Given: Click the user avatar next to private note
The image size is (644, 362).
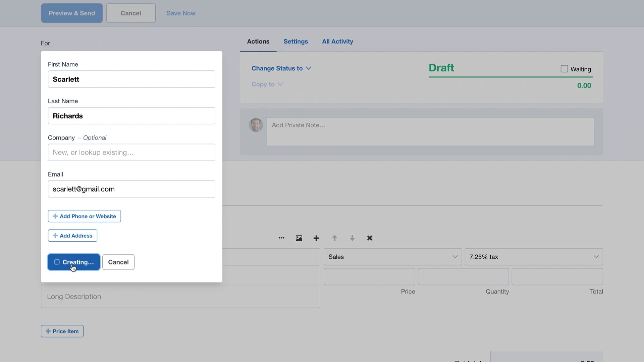Looking at the screenshot, I should [256, 125].
